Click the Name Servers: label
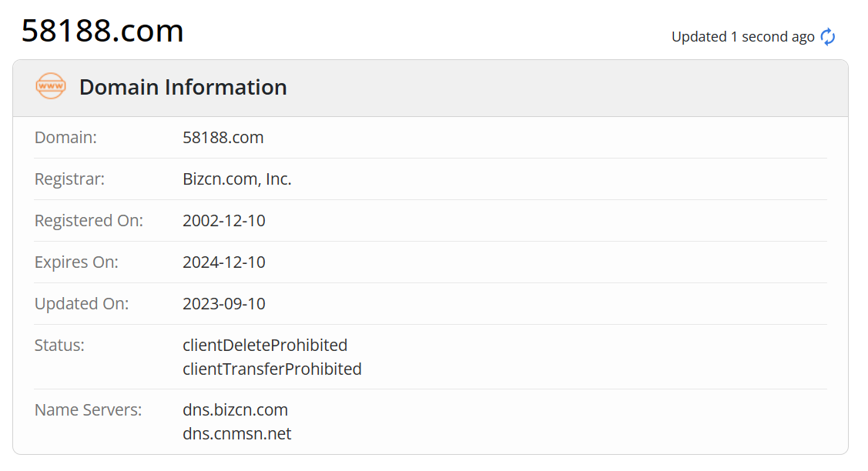Viewport: 868px width, 471px height. coord(89,409)
